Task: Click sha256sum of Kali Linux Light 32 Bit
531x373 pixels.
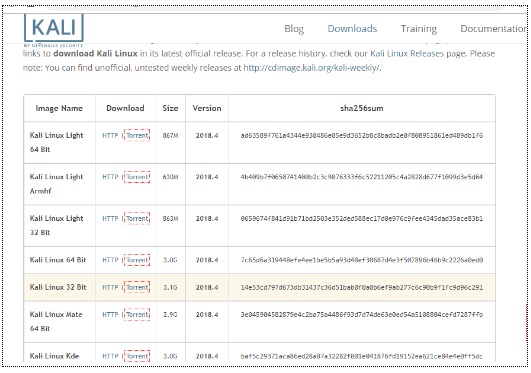Action: [362, 219]
